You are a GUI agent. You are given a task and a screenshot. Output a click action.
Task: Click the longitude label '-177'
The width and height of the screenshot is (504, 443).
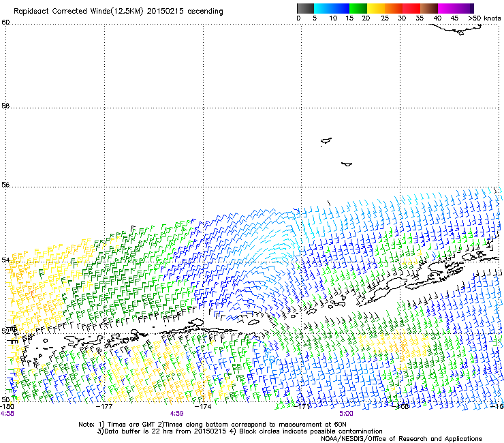click(x=104, y=406)
